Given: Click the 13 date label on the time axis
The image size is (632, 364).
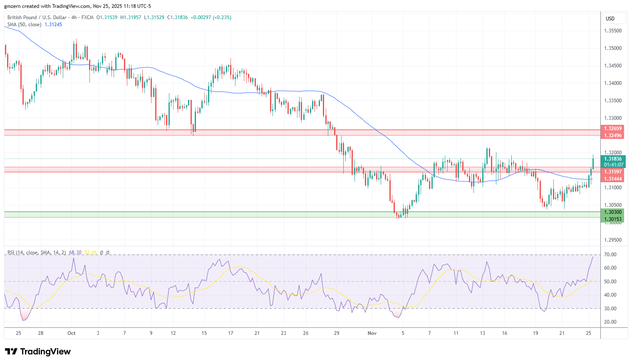Looking at the screenshot, I should (482, 333).
